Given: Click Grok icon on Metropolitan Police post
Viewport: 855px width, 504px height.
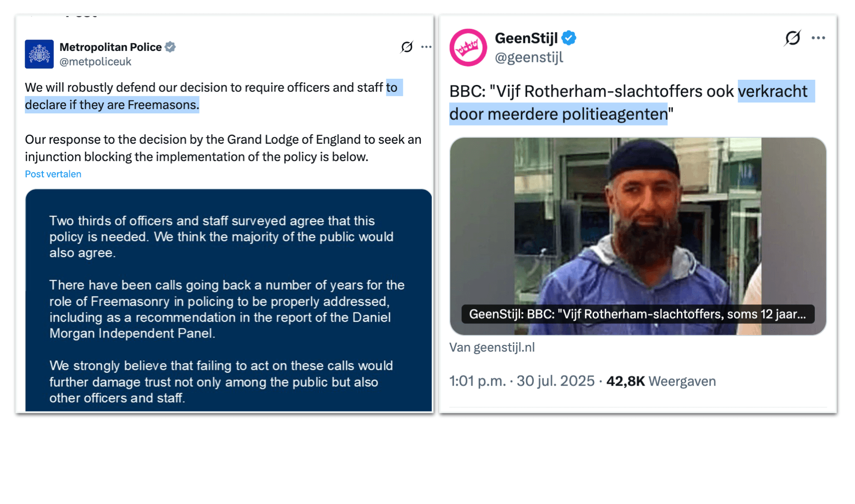Looking at the screenshot, I should point(406,47).
